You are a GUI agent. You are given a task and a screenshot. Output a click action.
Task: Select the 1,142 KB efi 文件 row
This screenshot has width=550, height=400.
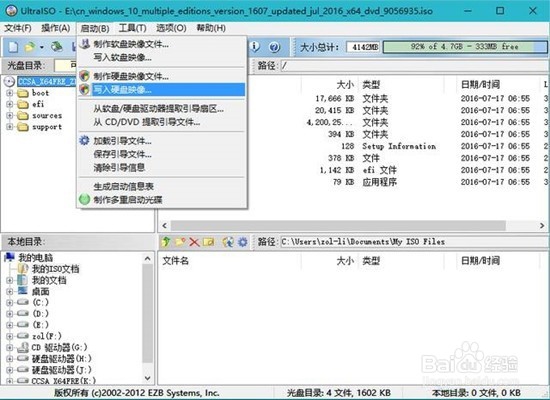tap(354, 170)
